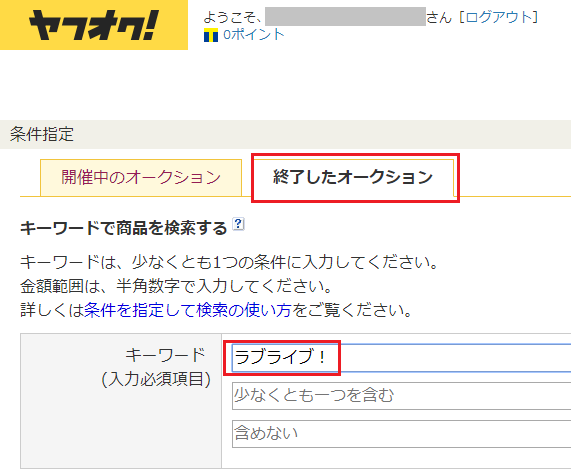Click the T-point icon beside 0ポイント
Image resolution: width=571 pixels, height=469 pixels.
click(x=211, y=35)
